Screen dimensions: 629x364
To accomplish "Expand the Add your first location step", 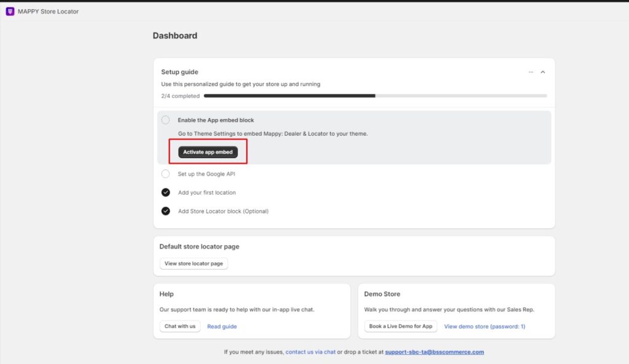I will [x=207, y=192].
